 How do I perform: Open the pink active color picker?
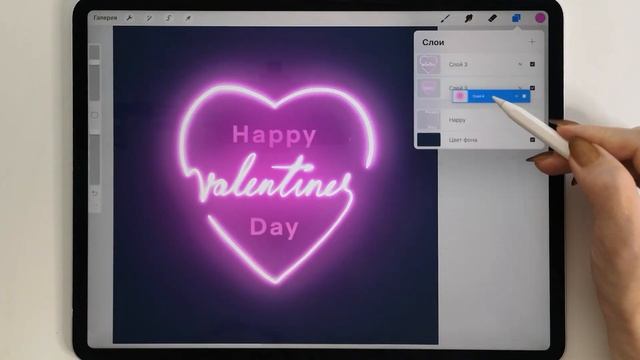540,18
